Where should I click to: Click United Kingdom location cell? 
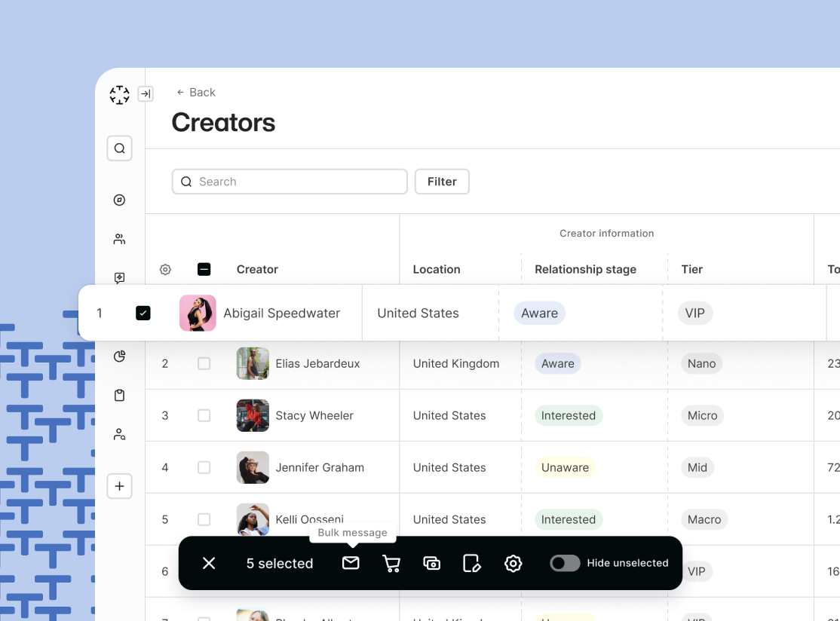(x=456, y=363)
